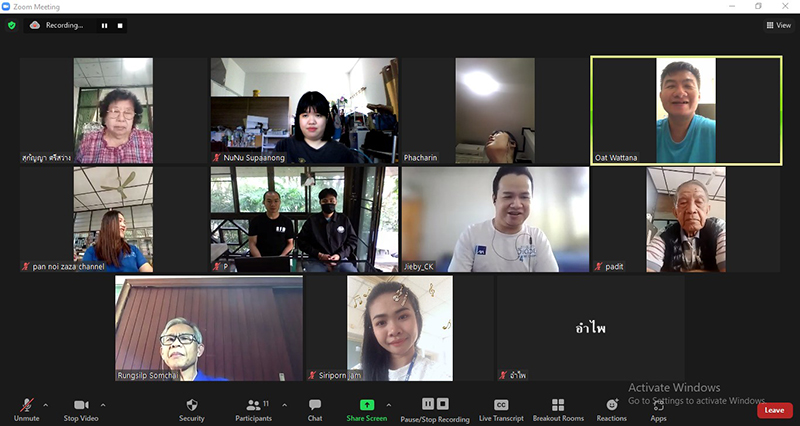
Task: Click the green Share Screen button
Action: (367, 410)
